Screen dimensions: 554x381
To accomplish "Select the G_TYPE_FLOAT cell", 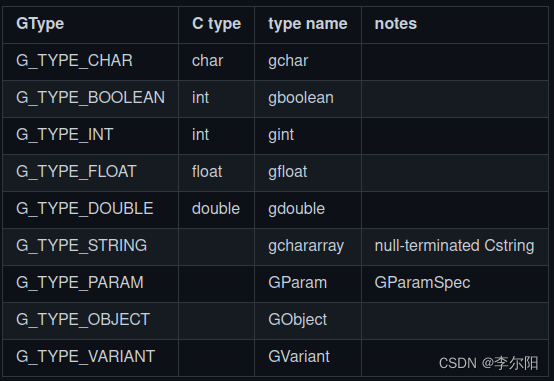I will tap(90, 173).
